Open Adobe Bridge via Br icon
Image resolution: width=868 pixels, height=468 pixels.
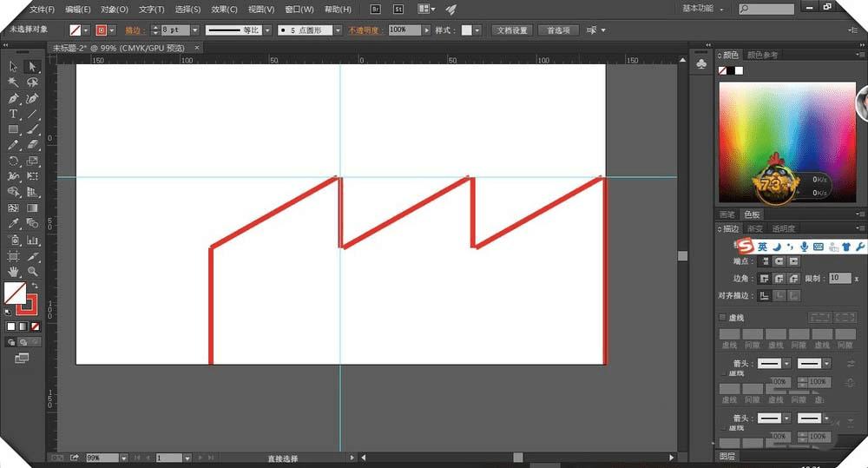[375, 10]
